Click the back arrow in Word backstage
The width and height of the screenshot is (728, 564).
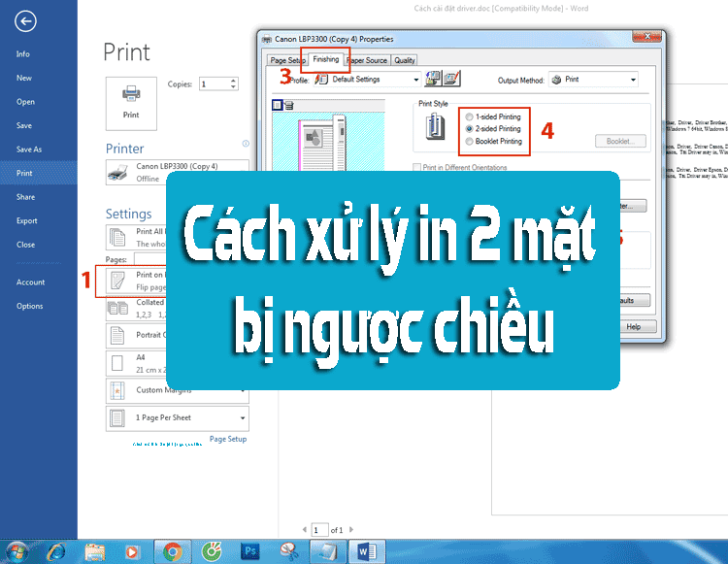(26, 21)
